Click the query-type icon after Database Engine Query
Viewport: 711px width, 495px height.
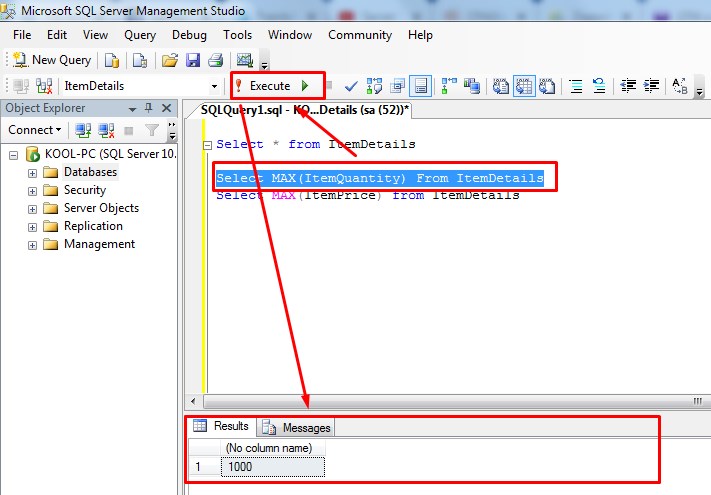click(x=140, y=60)
